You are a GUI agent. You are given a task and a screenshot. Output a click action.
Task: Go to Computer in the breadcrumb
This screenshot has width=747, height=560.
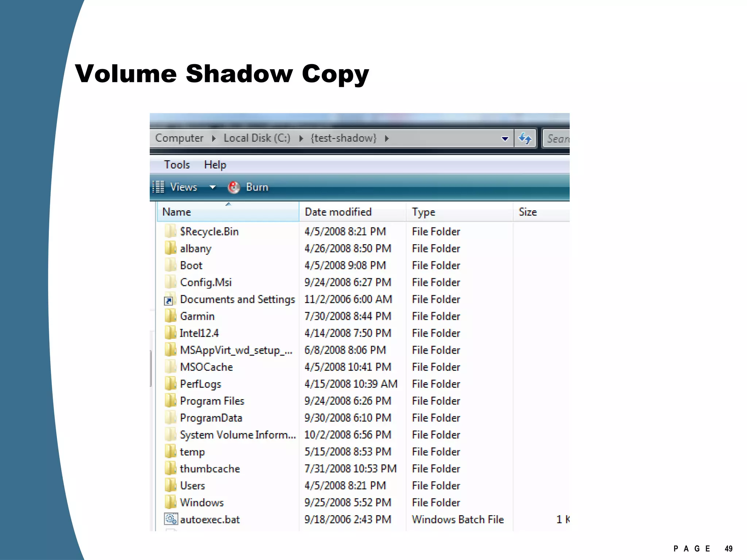[x=179, y=138]
